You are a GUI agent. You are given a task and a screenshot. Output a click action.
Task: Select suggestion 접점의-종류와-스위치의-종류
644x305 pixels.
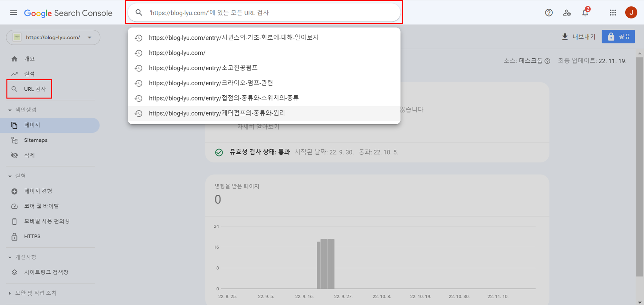[x=264, y=98]
